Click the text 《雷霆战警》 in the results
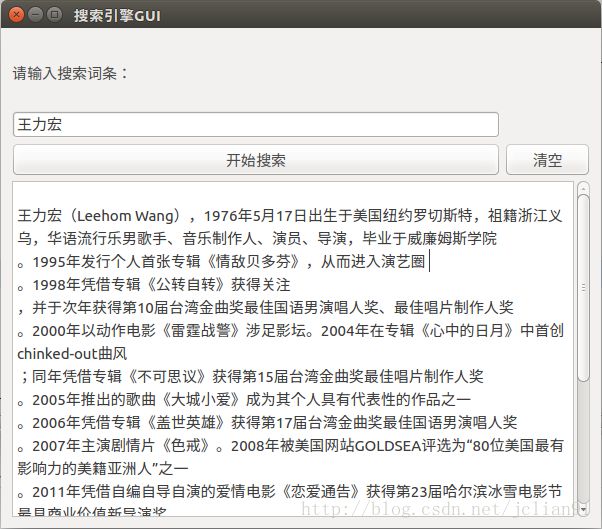602x529 pixels. click(201, 331)
